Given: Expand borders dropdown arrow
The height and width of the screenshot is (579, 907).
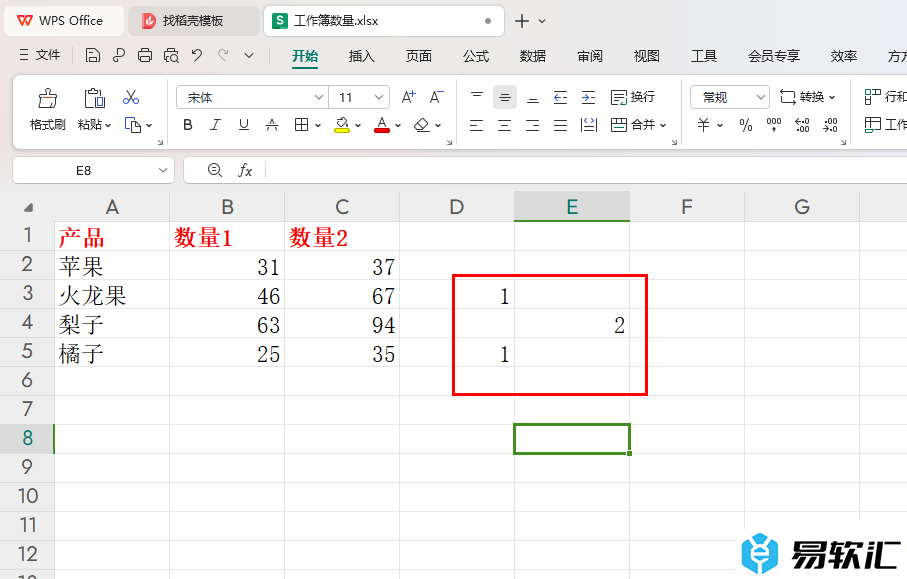Looking at the screenshot, I should pyautogui.click(x=318, y=126).
